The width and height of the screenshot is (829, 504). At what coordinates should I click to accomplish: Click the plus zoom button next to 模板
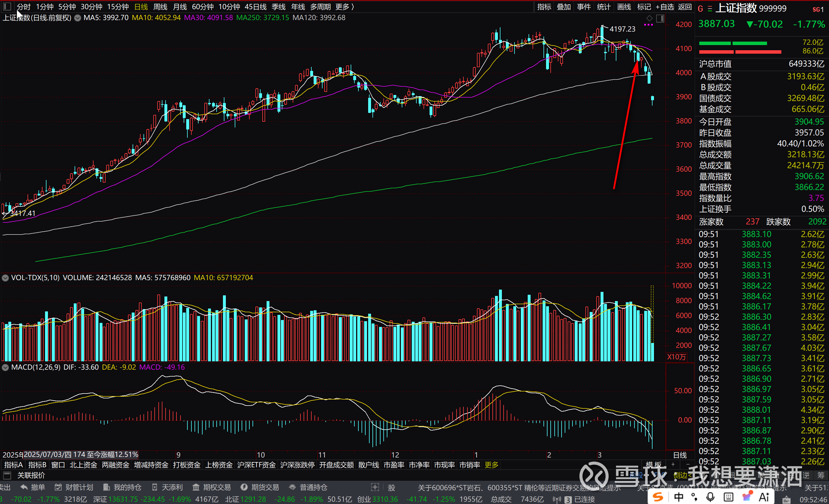coord(673,465)
